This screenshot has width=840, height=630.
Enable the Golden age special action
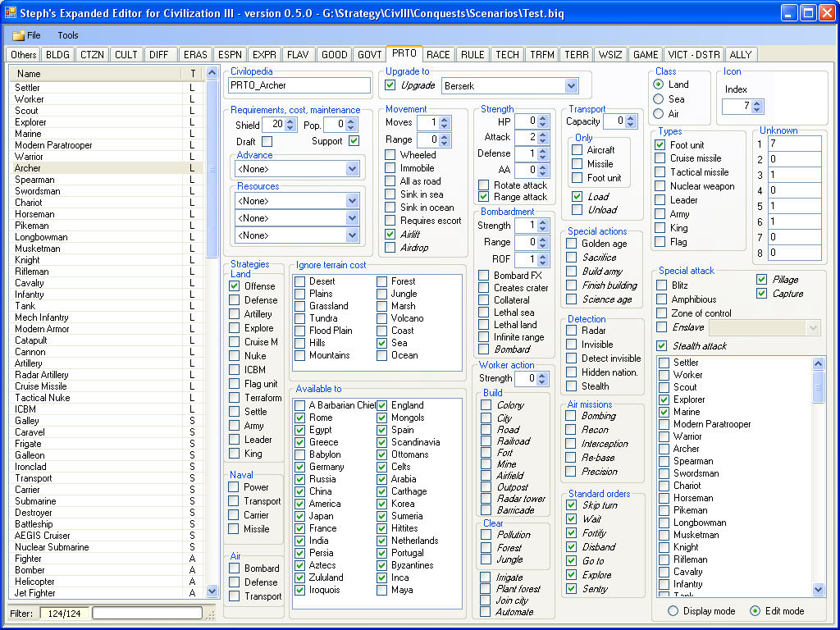click(x=572, y=244)
